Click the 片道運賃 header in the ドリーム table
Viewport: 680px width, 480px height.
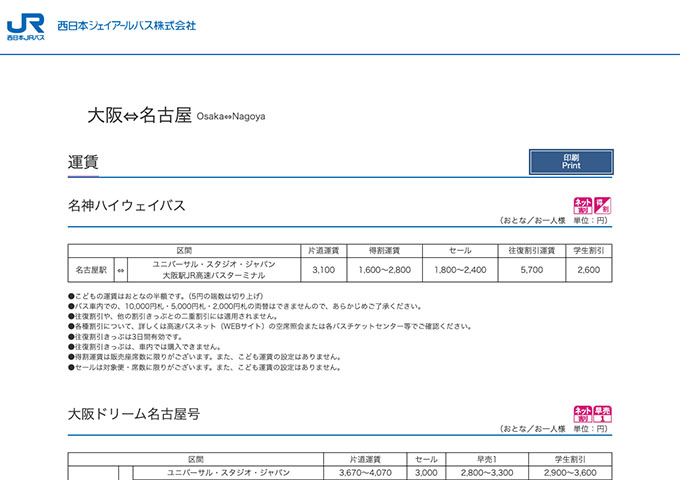pos(365,459)
